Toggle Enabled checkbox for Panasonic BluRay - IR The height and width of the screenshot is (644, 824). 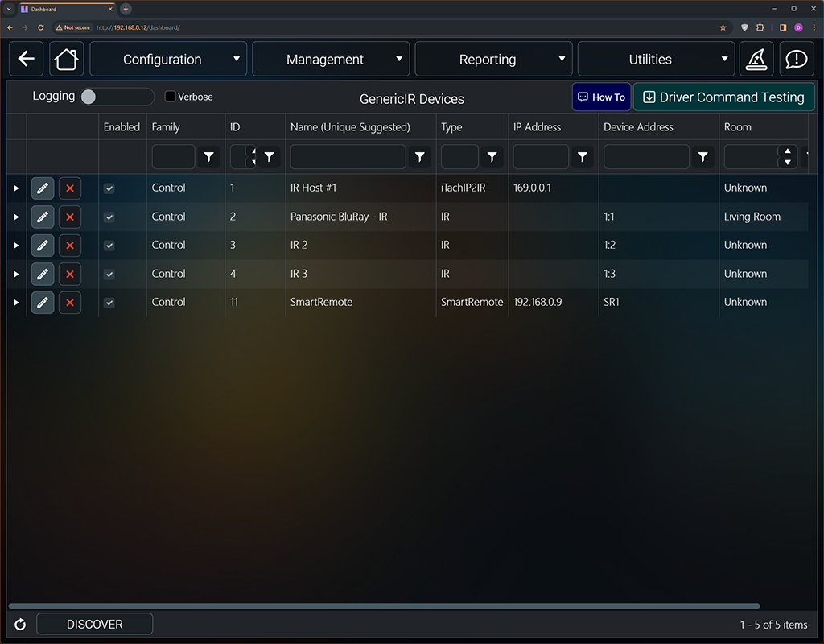coord(109,217)
